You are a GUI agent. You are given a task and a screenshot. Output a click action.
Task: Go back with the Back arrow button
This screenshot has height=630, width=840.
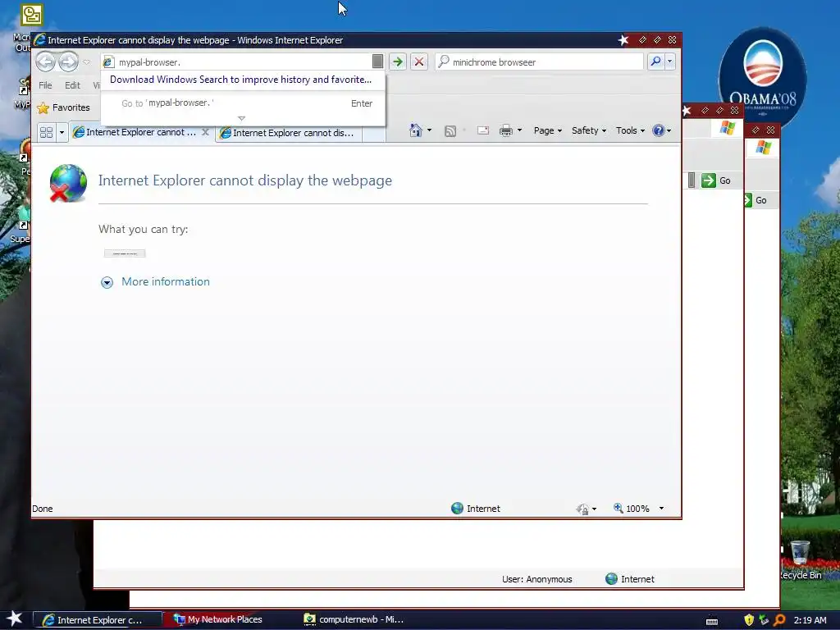pos(46,62)
